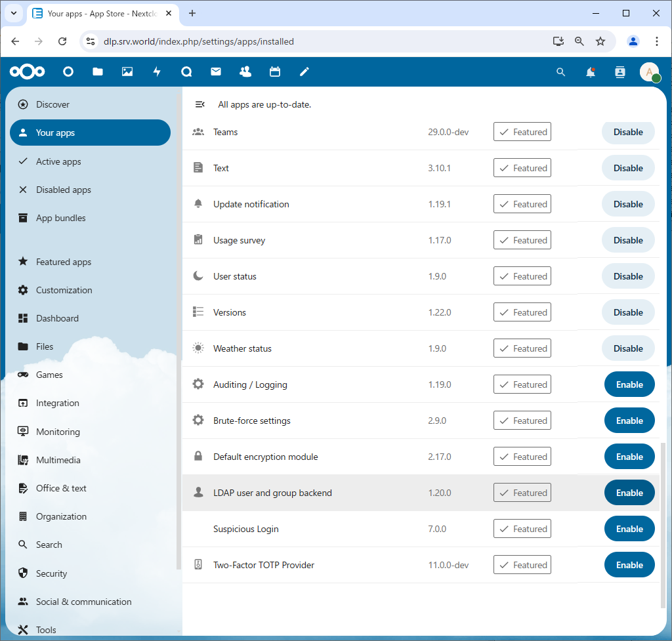
Task: Open the Contacts people icon
Action: (245, 72)
